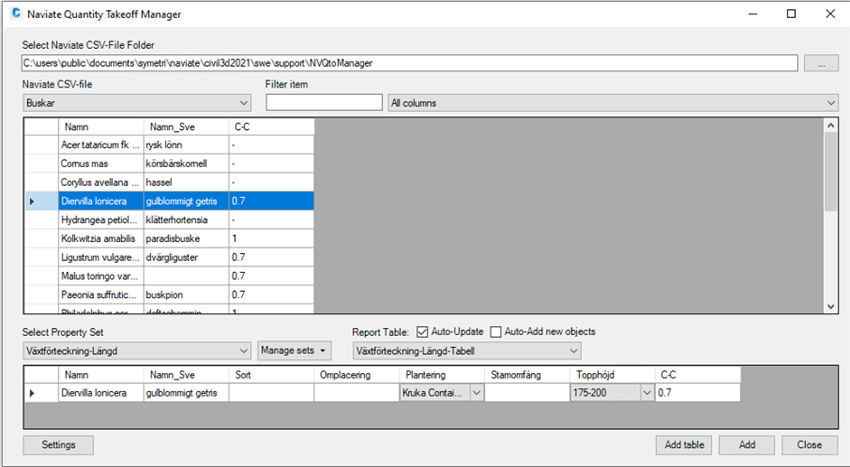This screenshot has width=850, height=467.
Task: Open the Settings button
Action: tap(58, 445)
